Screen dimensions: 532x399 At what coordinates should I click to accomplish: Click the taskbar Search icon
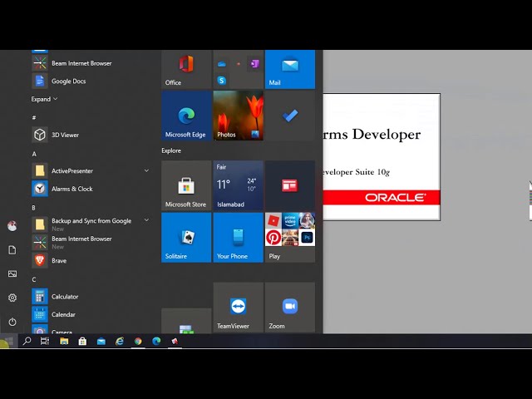pos(27,341)
